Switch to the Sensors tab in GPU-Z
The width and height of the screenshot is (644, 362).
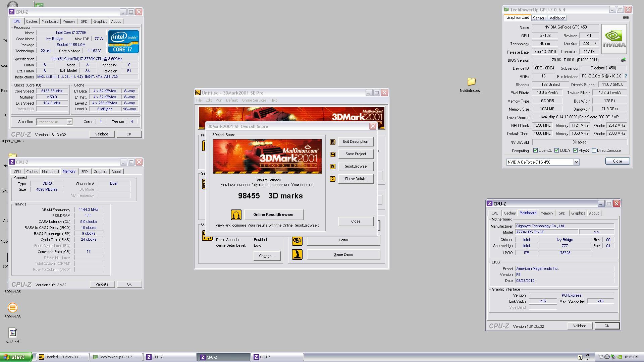coord(539,18)
